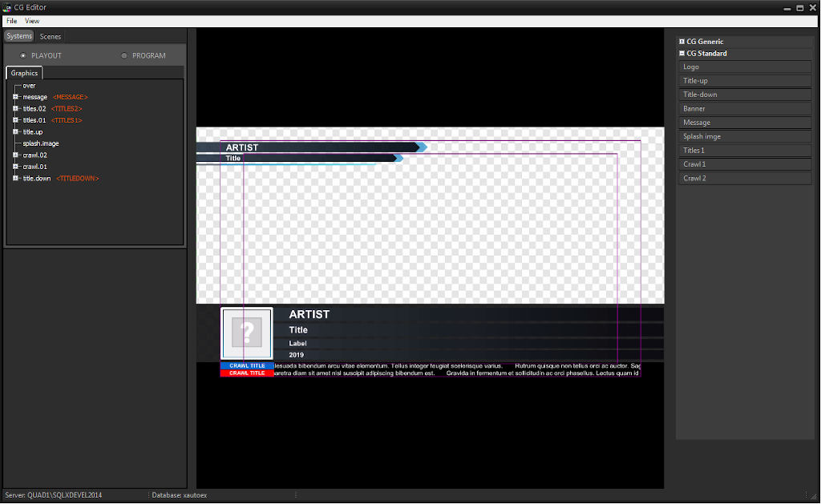Screen dimensions: 821x504
Task: Switch to the Systems tab
Action: pos(19,36)
